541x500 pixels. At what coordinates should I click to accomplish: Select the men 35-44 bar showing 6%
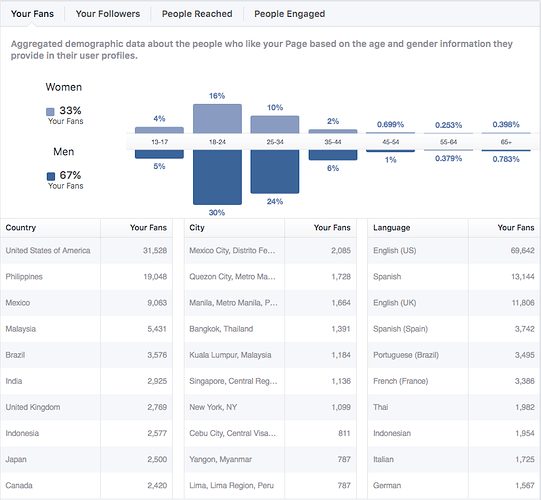click(333, 155)
